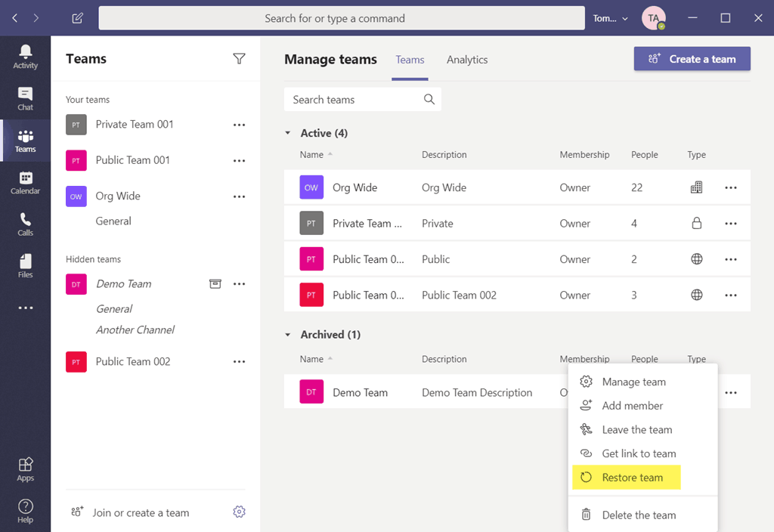
Task: Open the Calendar app icon
Action: click(25, 182)
